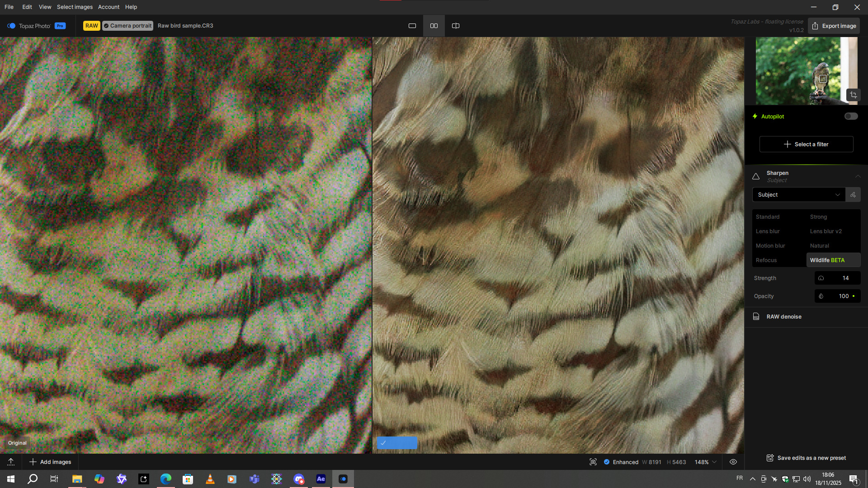Select split slider comparison view
Viewport: 868px width, 488px height.
pyautogui.click(x=455, y=26)
